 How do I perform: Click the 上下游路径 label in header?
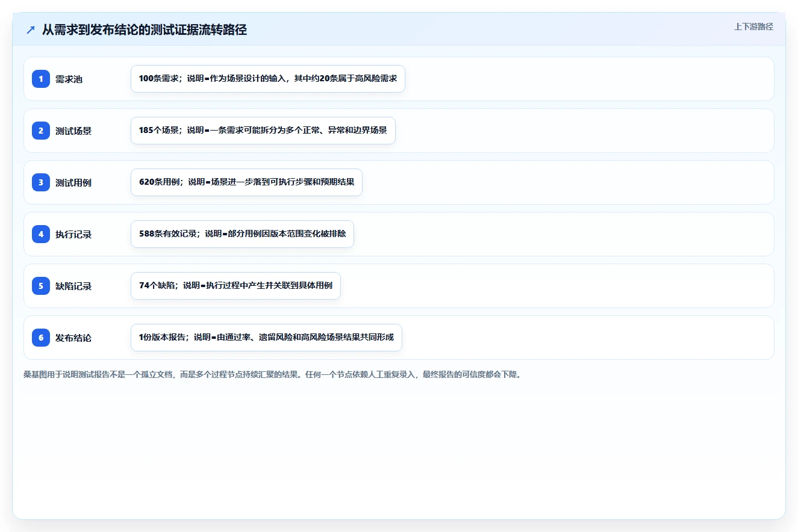tap(753, 27)
